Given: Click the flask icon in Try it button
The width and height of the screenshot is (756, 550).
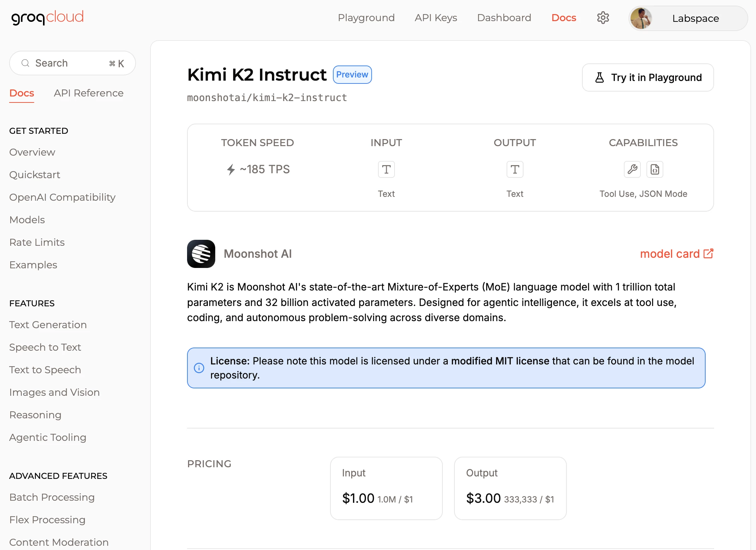Looking at the screenshot, I should (x=599, y=77).
